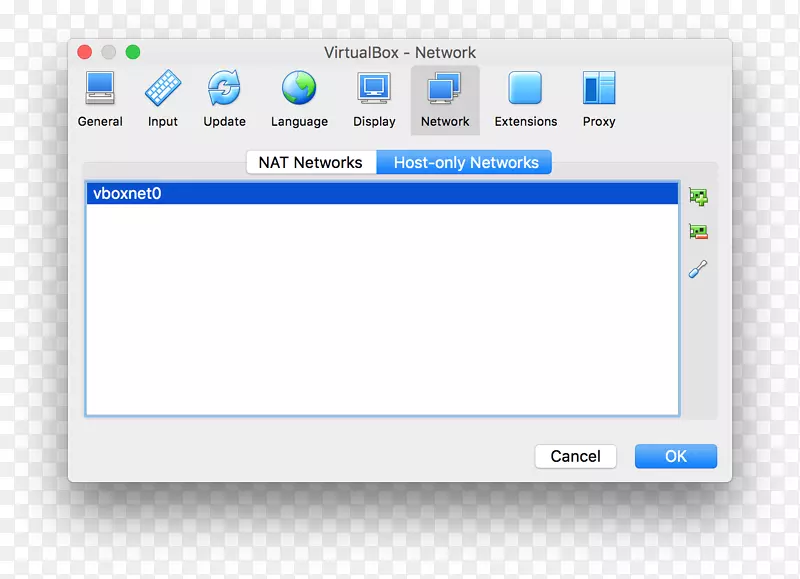Switch to NAT Networks tab
This screenshot has height=579, width=800.
point(311,162)
